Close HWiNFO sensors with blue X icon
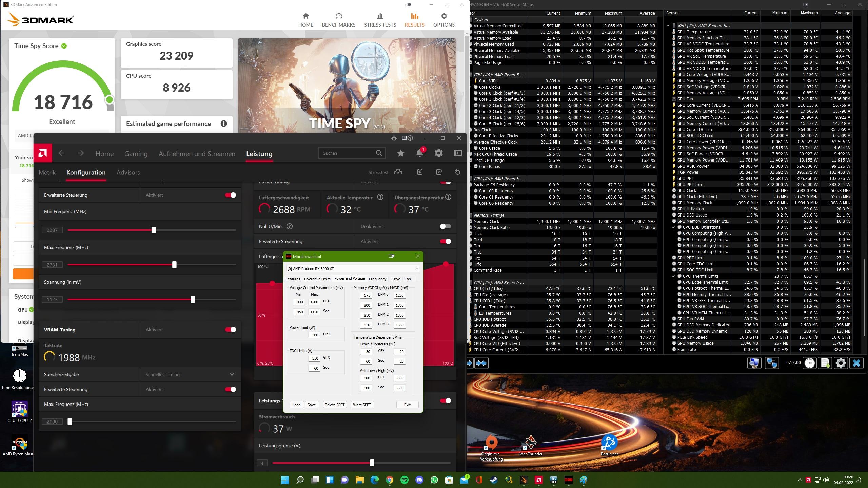Screen dimensions: 868x488 pyautogui.click(x=856, y=363)
